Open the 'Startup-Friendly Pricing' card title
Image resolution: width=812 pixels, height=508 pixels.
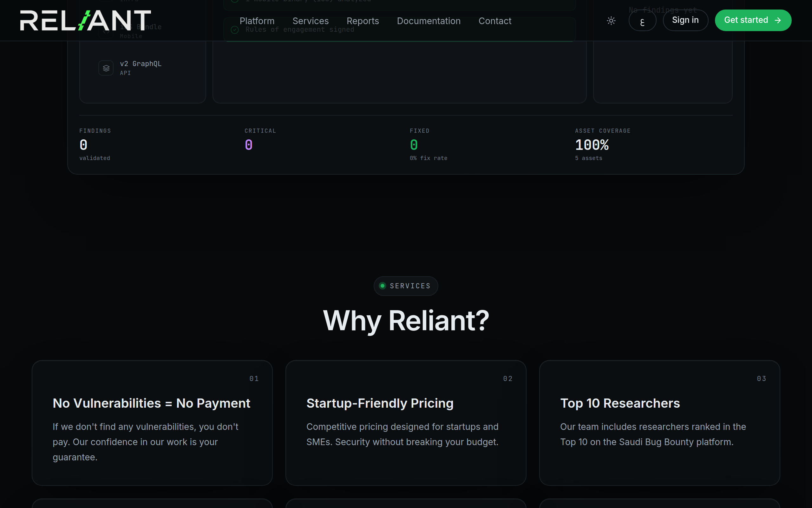pos(380,403)
